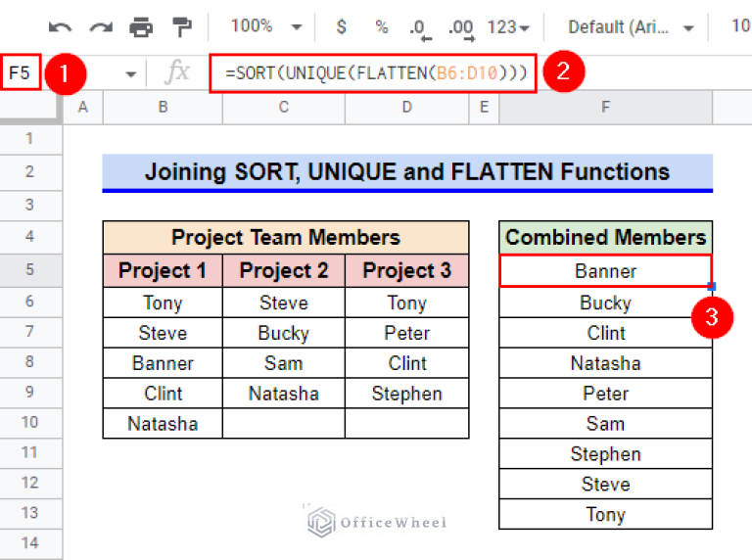Select the Paint format roller tool
This screenshot has height=560, width=752.
[182, 26]
